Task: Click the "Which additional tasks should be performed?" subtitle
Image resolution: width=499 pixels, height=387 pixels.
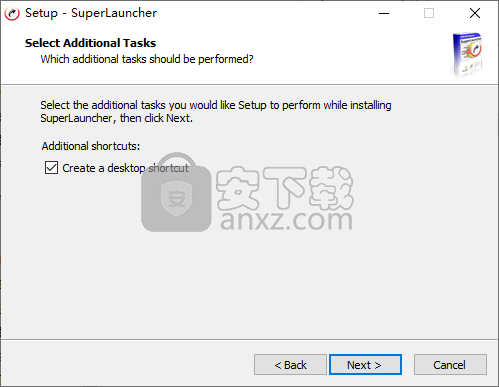Action: point(147,59)
